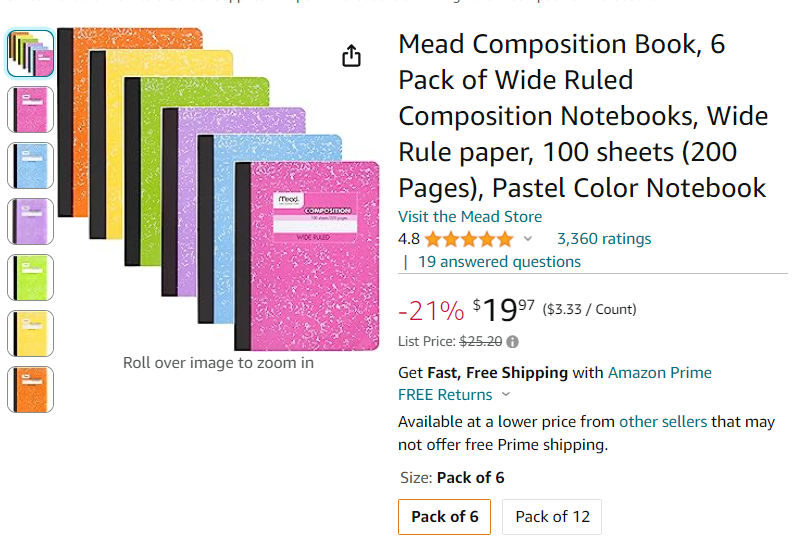Image resolution: width=800 pixels, height=550 pixels.
Task: Click the five-star rating icons
Action: tap(468, 239)
